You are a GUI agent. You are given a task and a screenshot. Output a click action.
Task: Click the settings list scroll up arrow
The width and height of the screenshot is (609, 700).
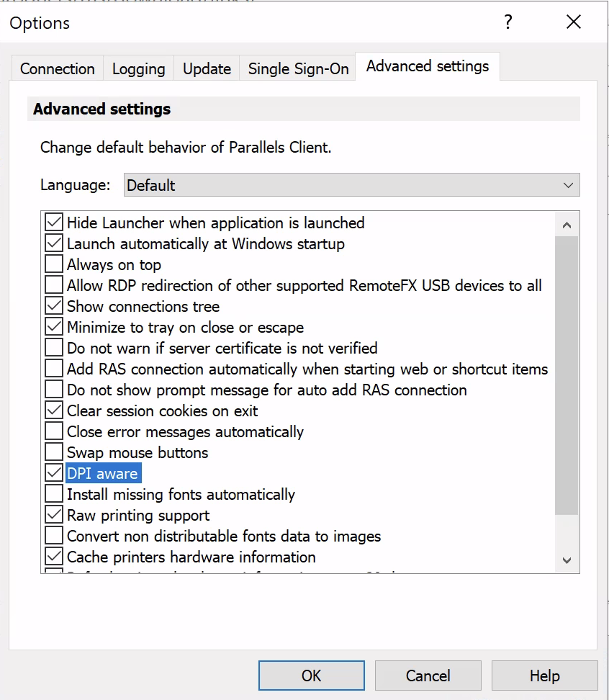click(567, 225)
